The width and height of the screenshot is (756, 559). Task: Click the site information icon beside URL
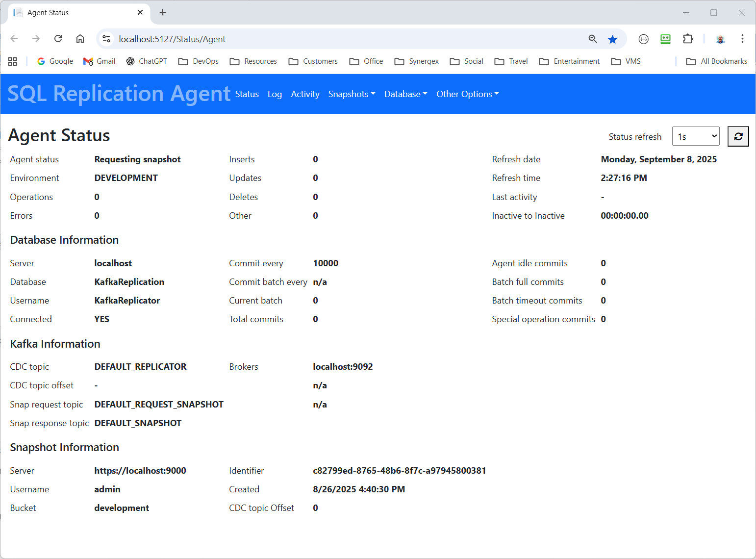coord(106,39)
